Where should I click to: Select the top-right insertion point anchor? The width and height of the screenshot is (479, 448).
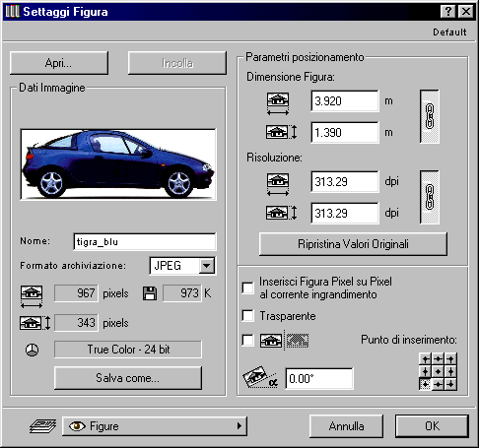tap(450, 359)
